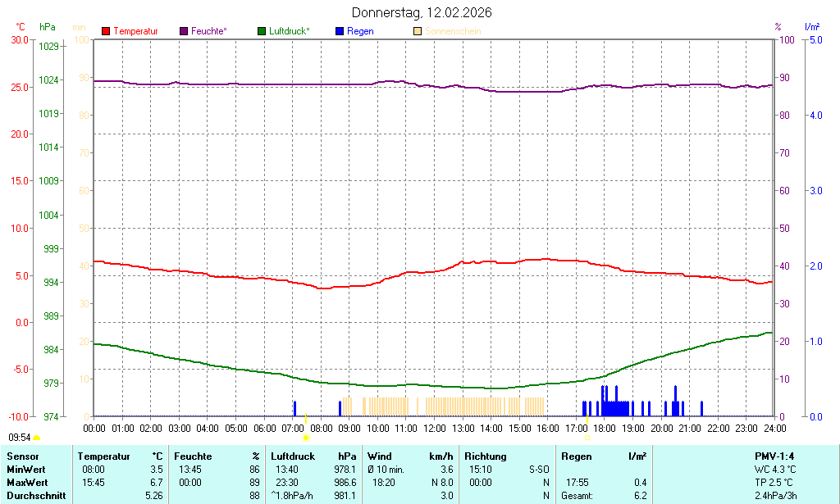Select the Temperatur legend label
The width and height of the screenshot is (840, 504).
[x=135, y=31]
